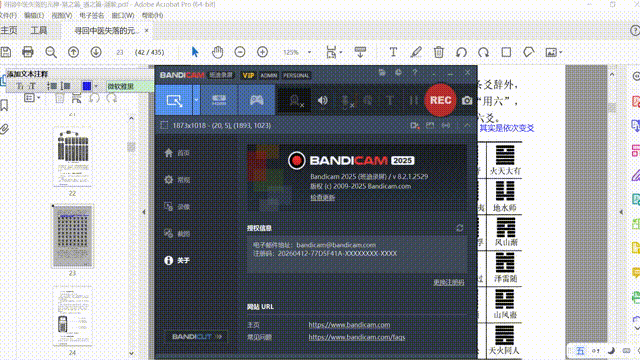640x360 pixels.
Task: Toggle Bandicam microphone icon
Action: coord(347,101)
